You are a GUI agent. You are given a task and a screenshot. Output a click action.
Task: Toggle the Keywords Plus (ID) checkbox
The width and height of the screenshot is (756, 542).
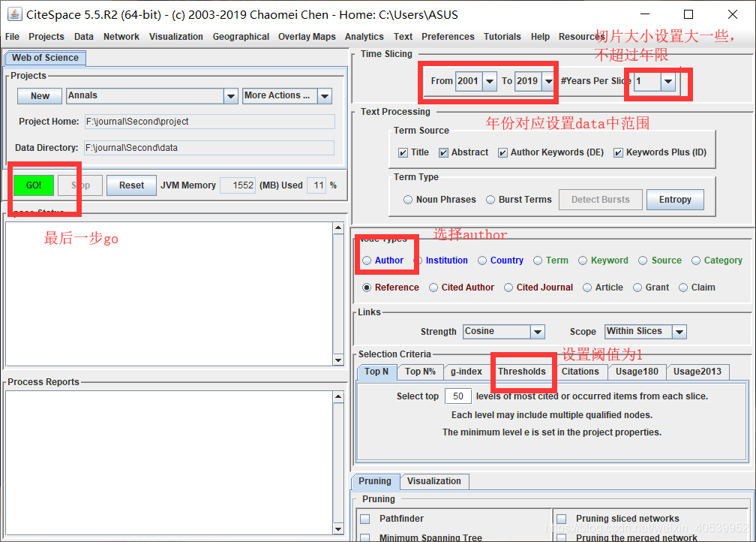pos(618,152)
